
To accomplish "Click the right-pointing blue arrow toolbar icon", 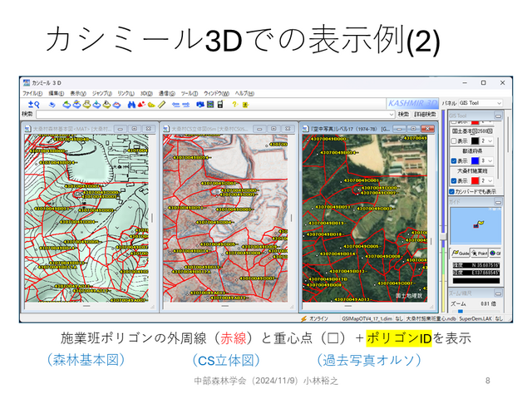I will 185,105.
